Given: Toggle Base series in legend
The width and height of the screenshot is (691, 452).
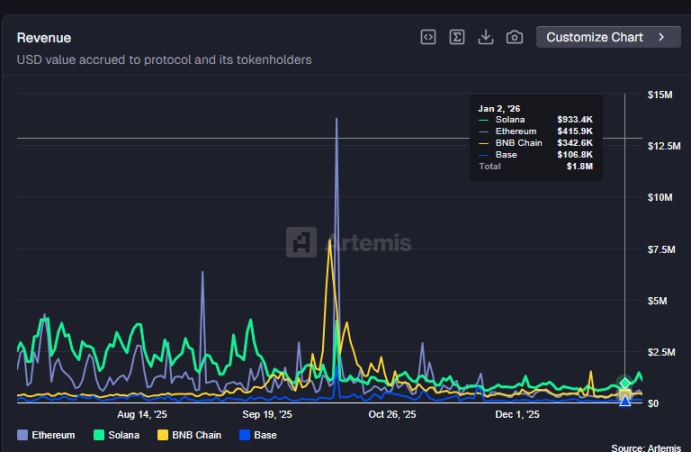Looking at the screenshot, I should pos(258,435).
